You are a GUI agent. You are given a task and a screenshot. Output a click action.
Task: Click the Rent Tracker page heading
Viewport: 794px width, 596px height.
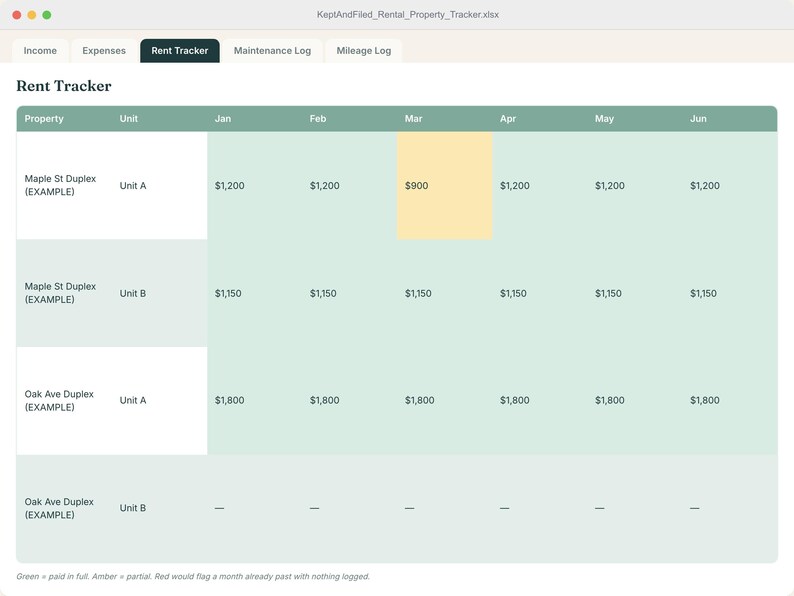(64, 86)
